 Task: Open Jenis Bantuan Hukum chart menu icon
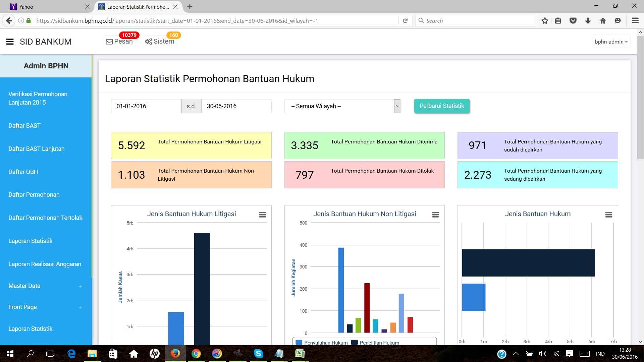point(608,215)
